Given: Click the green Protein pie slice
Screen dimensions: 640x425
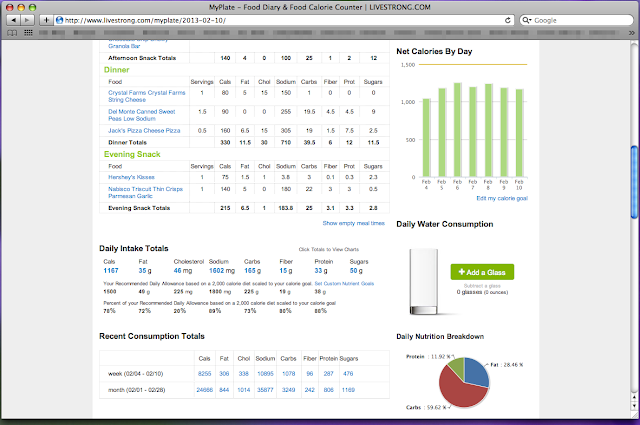Looking at the screenshot, I should tap(458, 366).
